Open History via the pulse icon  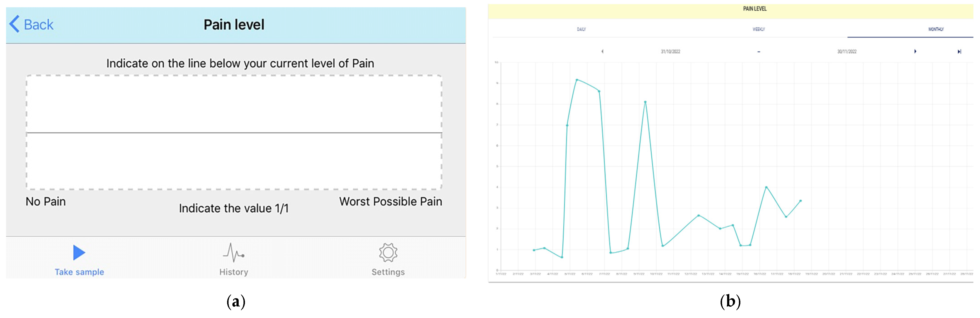click(x=233, y=253)
